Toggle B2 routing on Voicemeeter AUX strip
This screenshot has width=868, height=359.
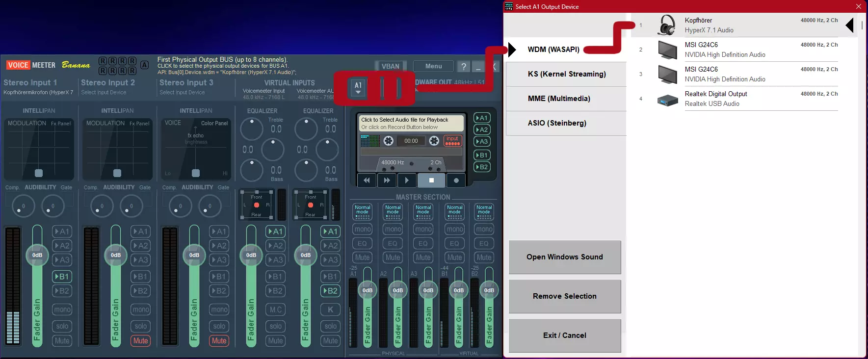pyautogui.click(x=331, y=291)
